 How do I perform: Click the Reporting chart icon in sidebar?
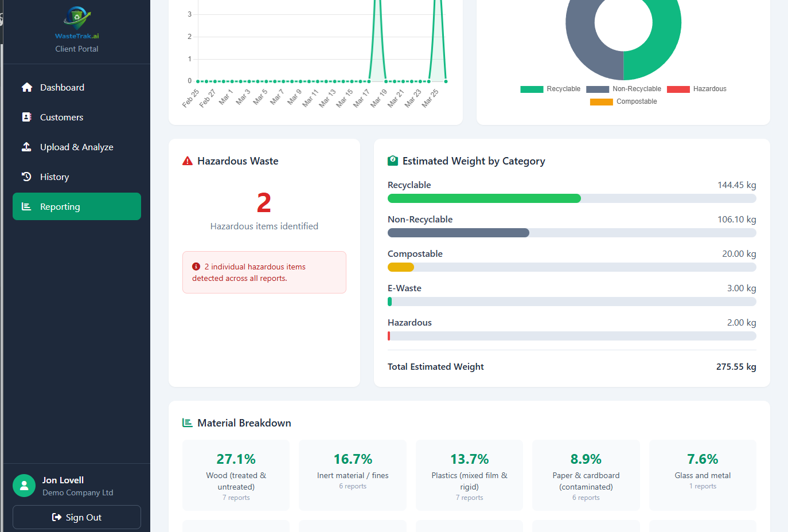[26, 206]
